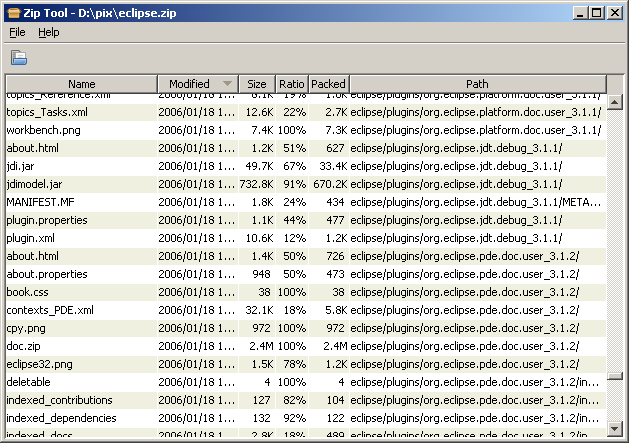
Task: Click the 670.2K packed cell
Action: [x=331, y=184]
